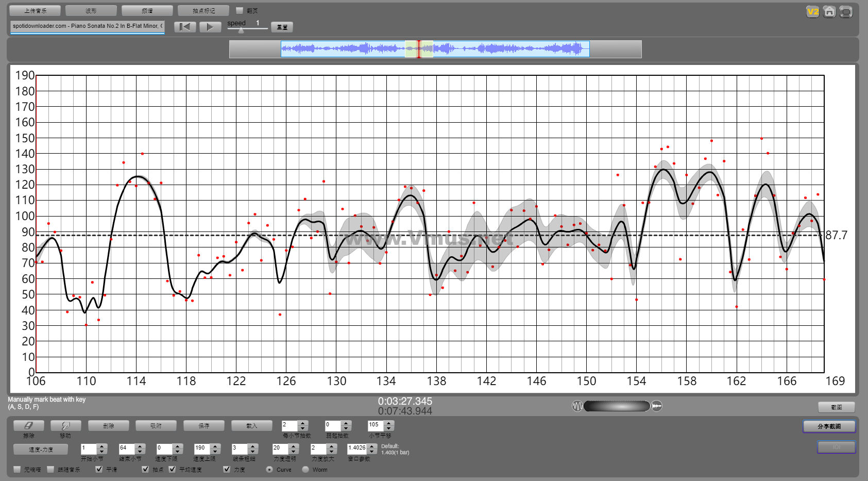Increment the 小节平移 105 stepper

(389, 423)
